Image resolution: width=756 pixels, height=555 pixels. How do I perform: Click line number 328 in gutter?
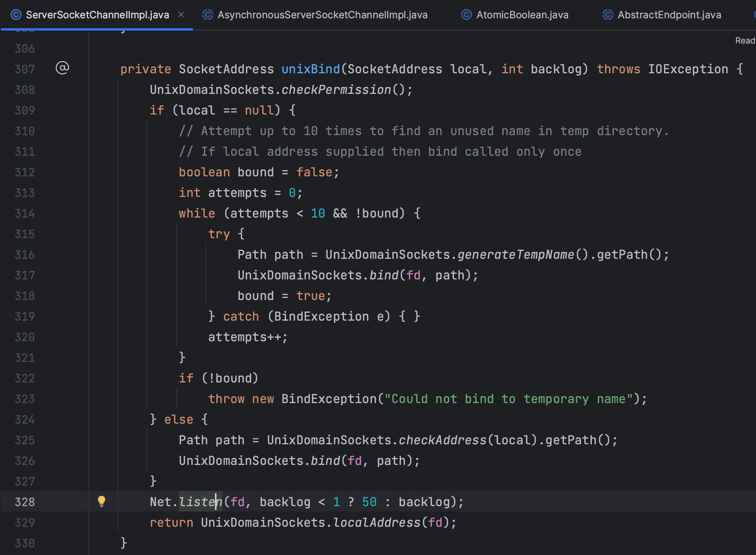point(25,502)
